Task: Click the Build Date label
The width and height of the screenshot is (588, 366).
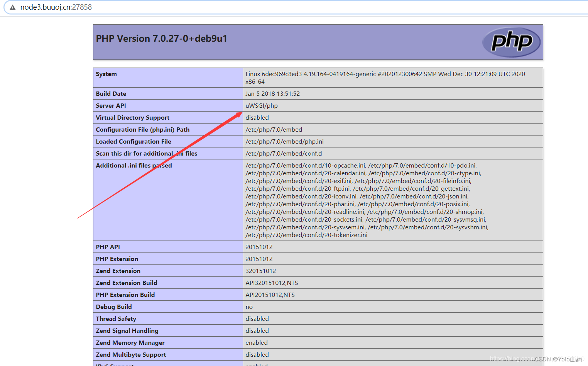Action: coord(111,94)
